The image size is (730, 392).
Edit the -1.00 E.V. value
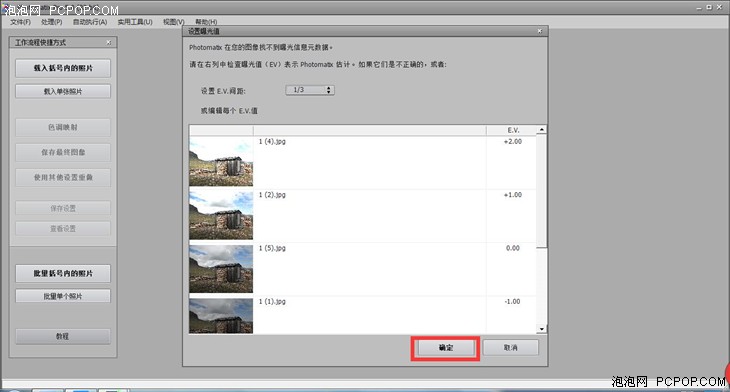[x=513, y=302]
